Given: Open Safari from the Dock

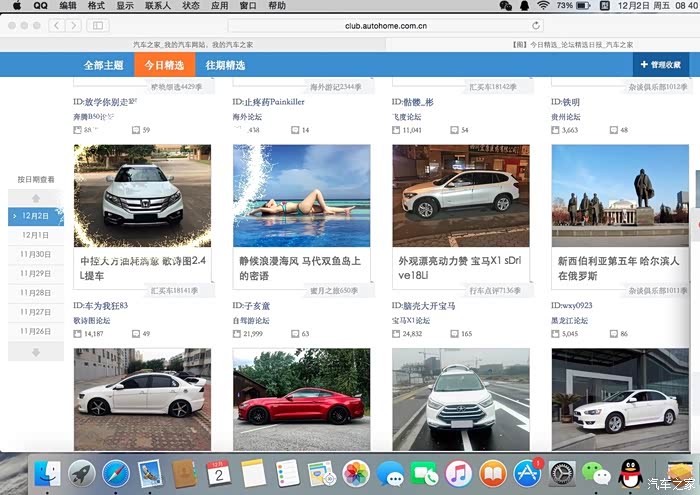Looking at the screenshot, I should pos(116,473).
